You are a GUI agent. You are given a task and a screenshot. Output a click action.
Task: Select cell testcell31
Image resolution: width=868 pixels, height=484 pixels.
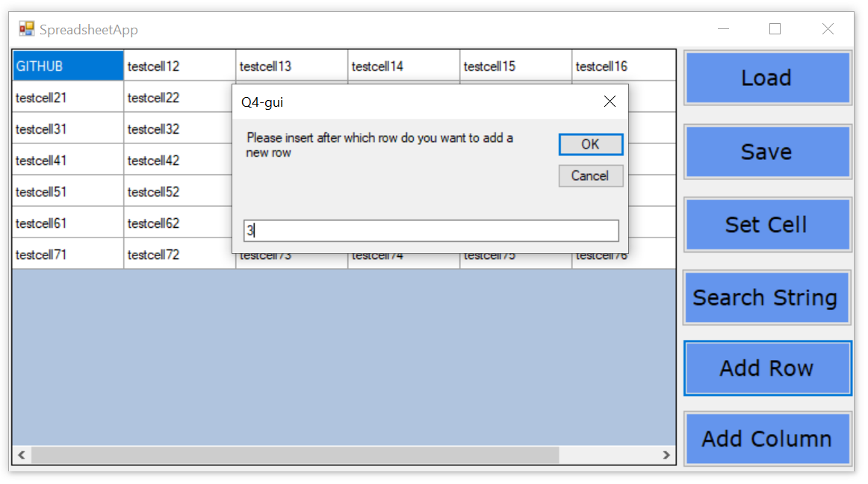(67, 129)
